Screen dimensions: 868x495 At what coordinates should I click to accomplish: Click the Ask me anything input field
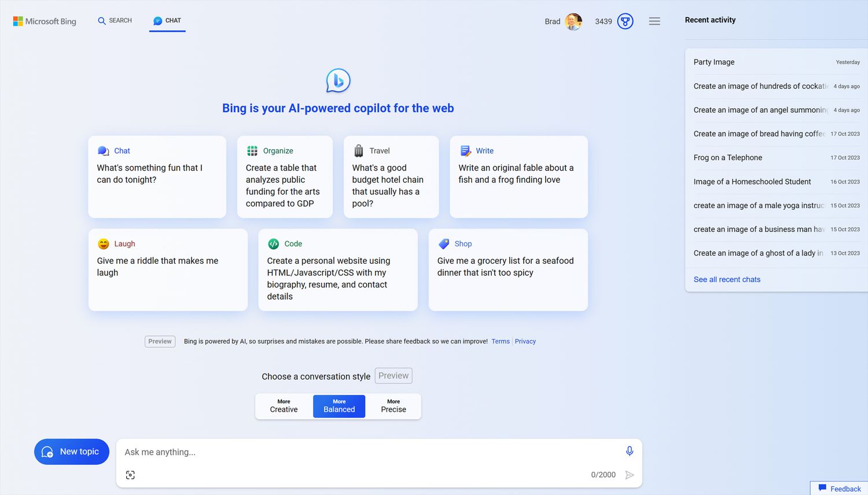[x=370, y=452]
